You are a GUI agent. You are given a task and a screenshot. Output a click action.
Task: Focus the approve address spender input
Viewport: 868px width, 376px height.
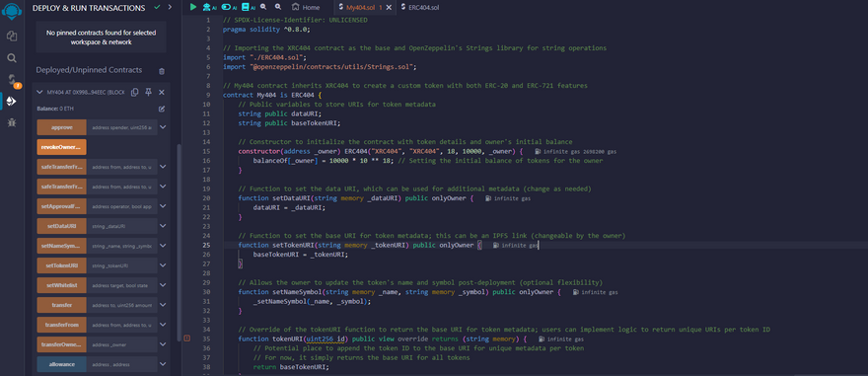click(x=121, y=127)
